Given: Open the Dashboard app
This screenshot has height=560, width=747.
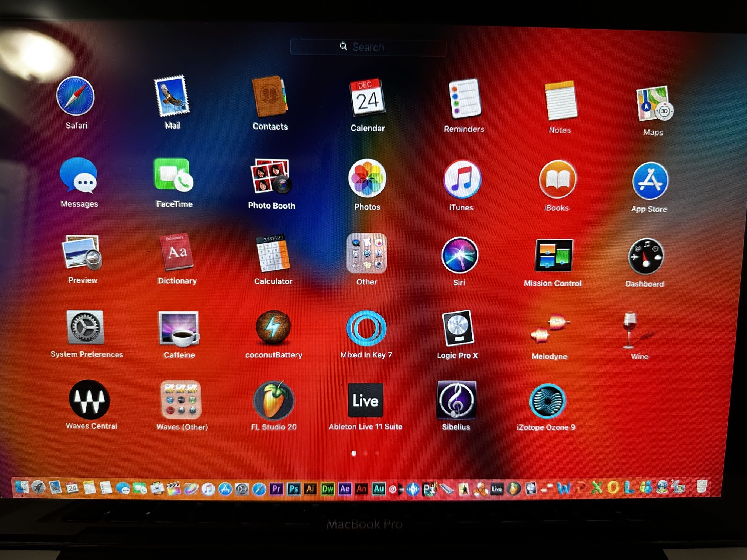Looking at the screenshot, I should pyautogui.click(x=646, y=256).
